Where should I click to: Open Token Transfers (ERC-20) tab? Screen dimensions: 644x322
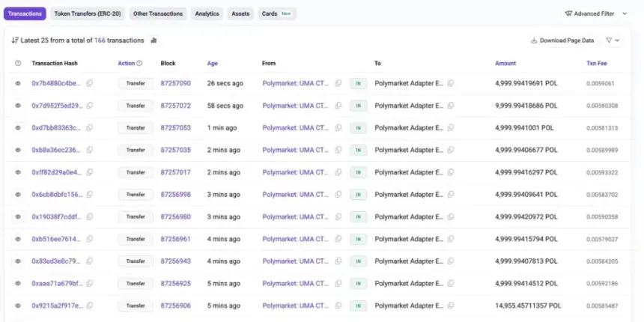(x=88, y=13)
